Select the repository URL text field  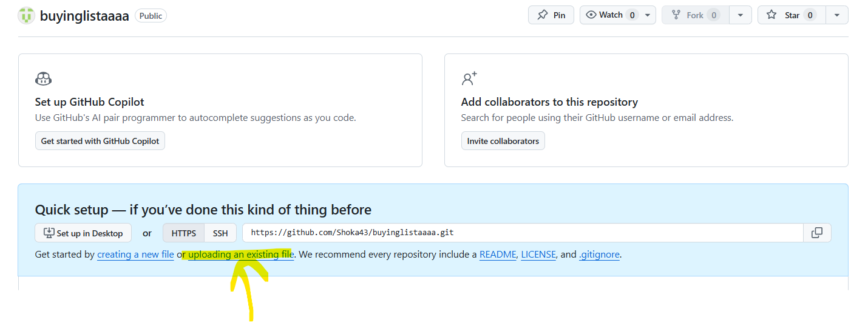click(523, 233)
